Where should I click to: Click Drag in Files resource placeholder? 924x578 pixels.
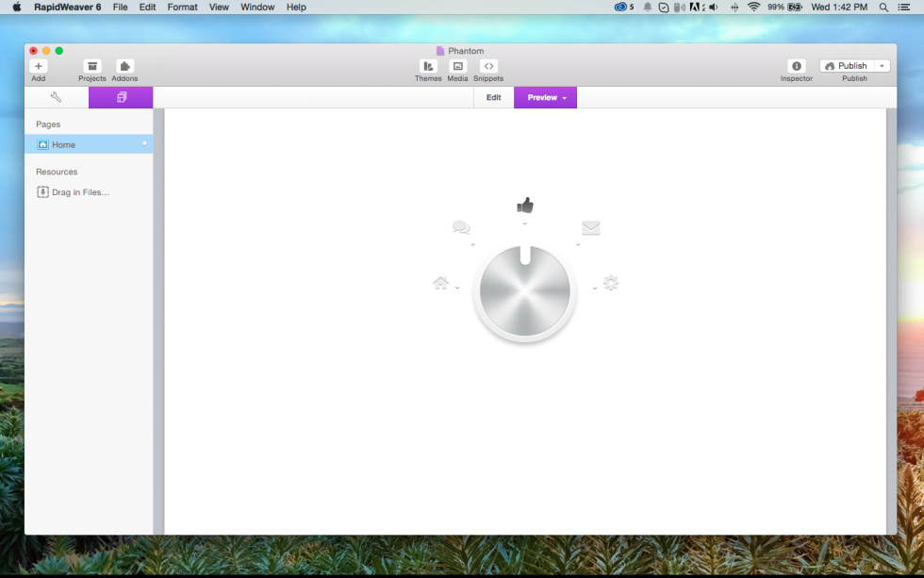[x=74, y=192]
